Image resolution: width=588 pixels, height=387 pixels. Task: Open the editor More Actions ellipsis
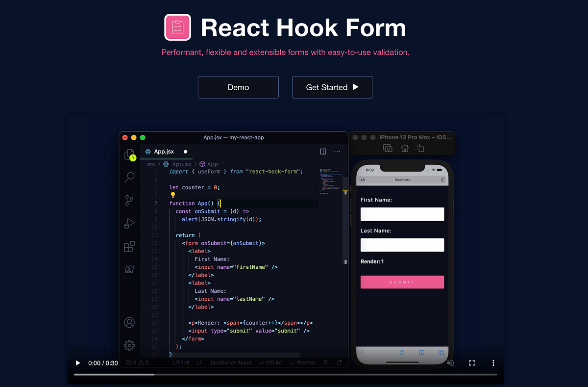(337, 152)
